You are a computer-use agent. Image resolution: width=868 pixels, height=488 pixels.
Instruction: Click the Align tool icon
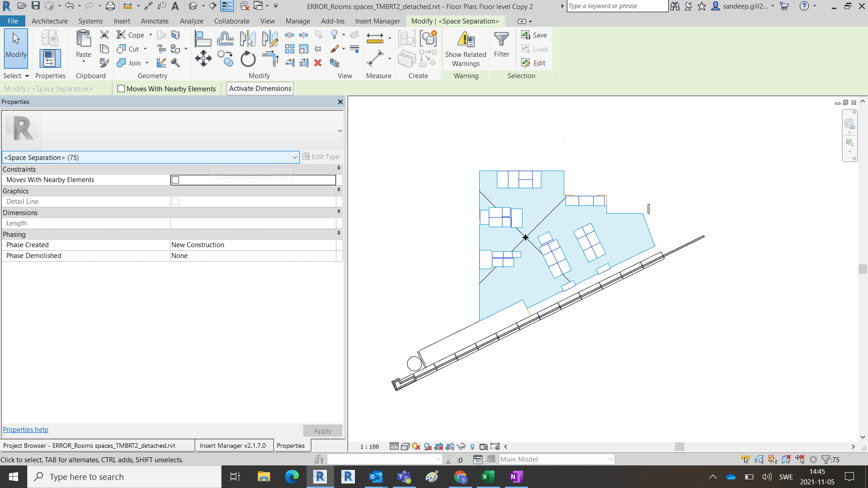coord(203,39)
